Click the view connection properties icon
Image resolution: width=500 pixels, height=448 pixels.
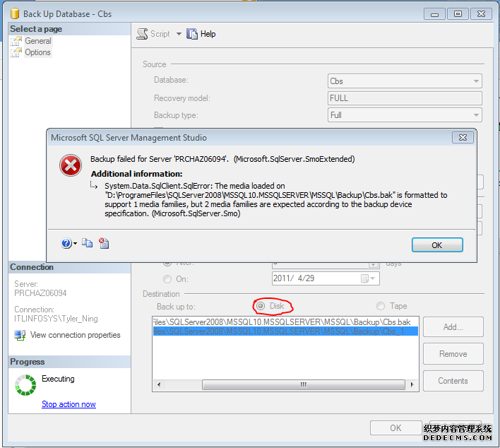pyautogui.click(x=20, y=335)
